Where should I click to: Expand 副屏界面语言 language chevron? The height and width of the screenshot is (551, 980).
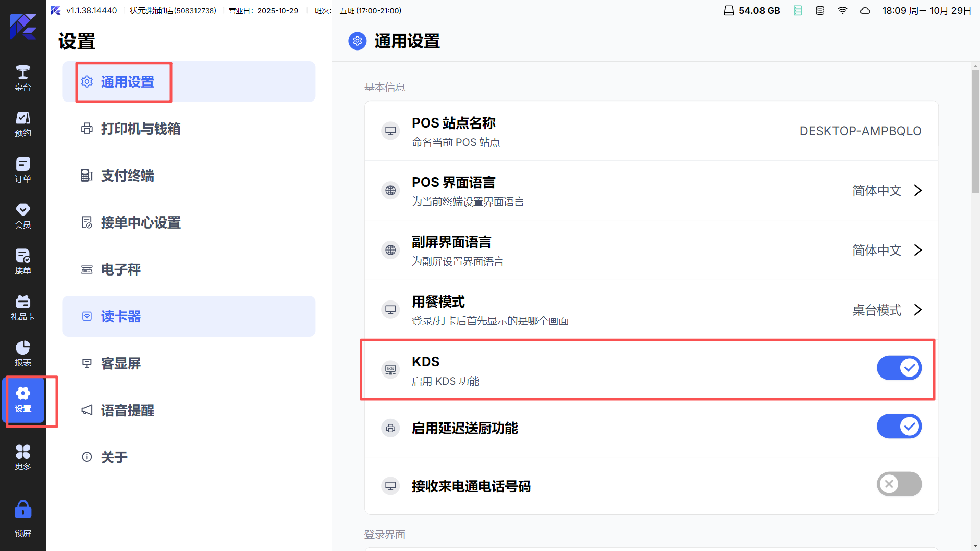(918, 251)
